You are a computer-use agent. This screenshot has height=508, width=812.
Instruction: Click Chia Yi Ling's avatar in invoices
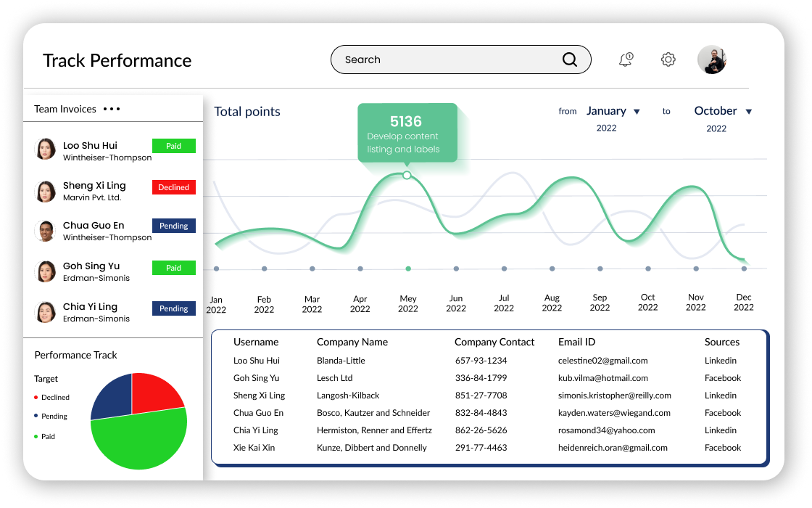click(x=45, y=312)
